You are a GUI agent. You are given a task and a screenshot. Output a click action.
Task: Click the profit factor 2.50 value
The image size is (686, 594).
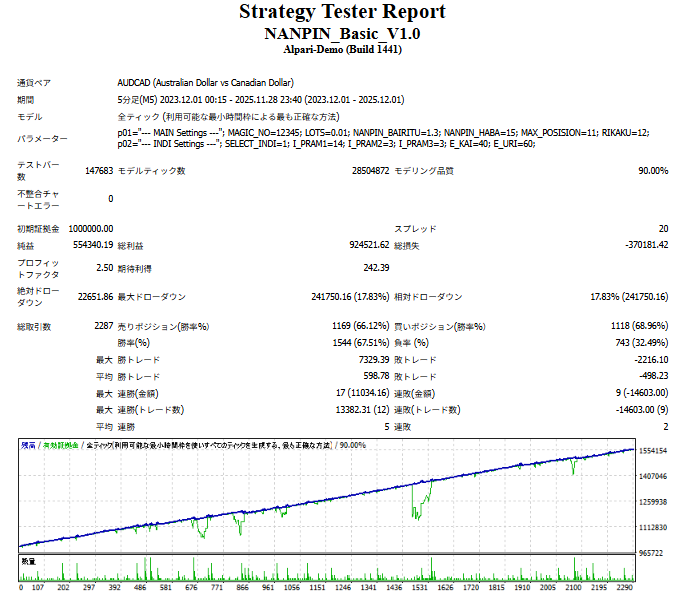pyautogui.click(x=104, y=268)
